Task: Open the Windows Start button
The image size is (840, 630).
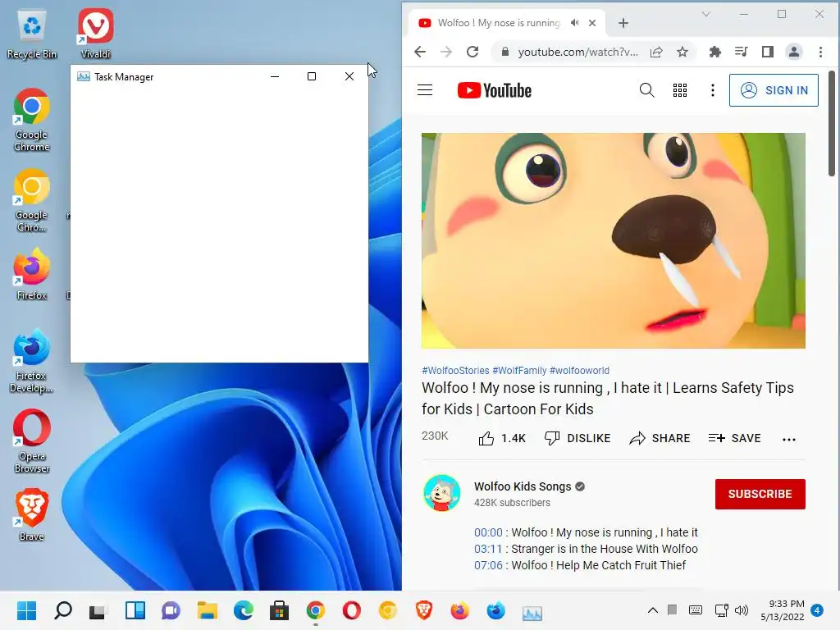Action: pos(26,610)
